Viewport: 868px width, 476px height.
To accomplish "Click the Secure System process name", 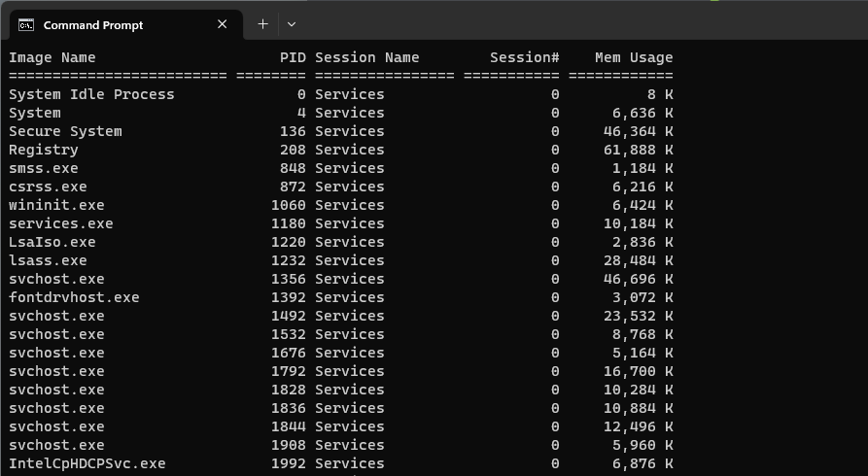I will [65, 131].
